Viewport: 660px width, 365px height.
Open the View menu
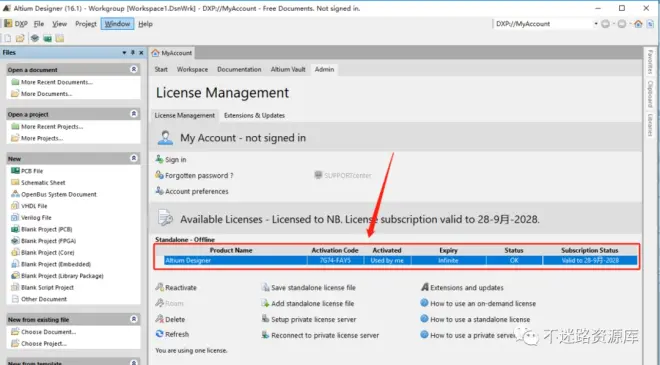[x=59, y=24]
